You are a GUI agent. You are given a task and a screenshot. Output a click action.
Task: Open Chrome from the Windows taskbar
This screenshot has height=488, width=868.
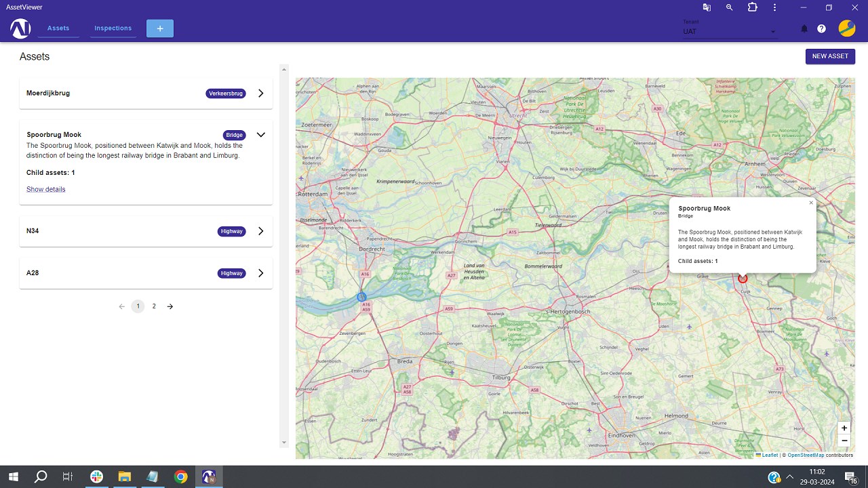point(180,476)
